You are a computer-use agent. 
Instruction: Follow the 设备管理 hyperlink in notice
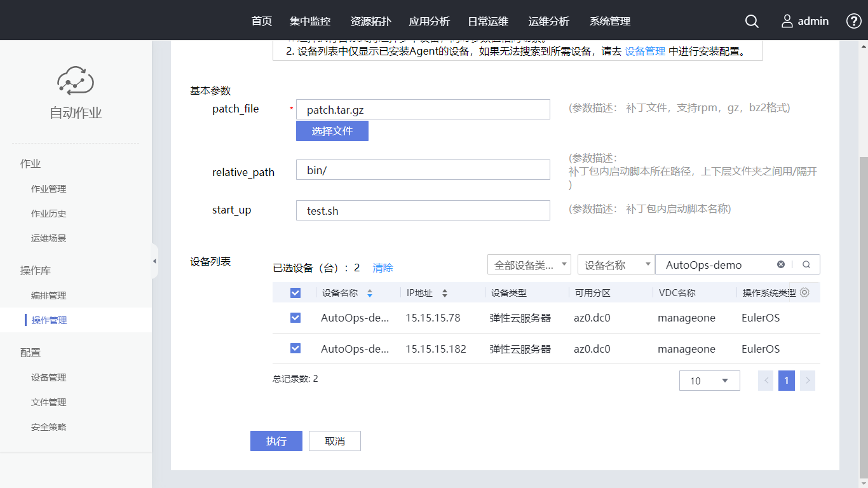click(x=645, y=51)
